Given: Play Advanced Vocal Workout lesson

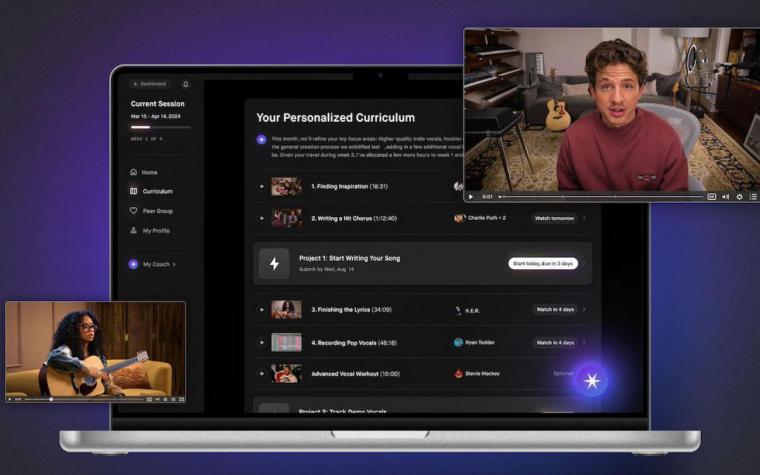Looking at the screenshot, I should click(x=262, y=373).
